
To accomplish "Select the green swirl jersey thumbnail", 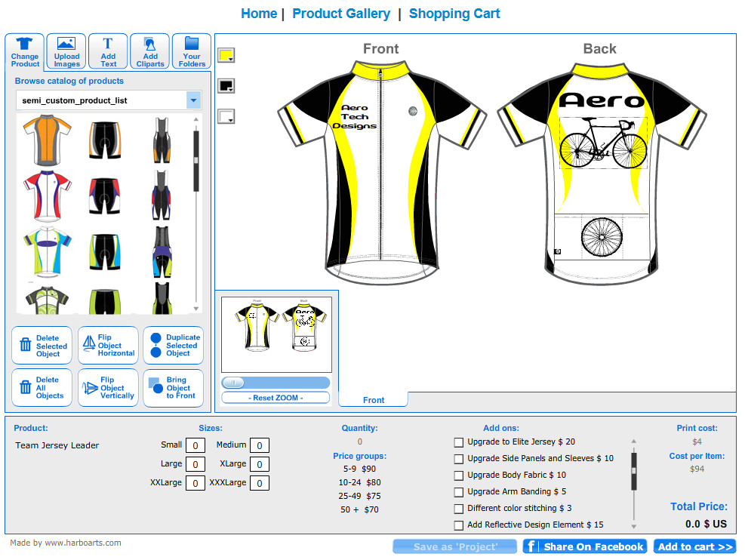I will [x=47, y=300].
